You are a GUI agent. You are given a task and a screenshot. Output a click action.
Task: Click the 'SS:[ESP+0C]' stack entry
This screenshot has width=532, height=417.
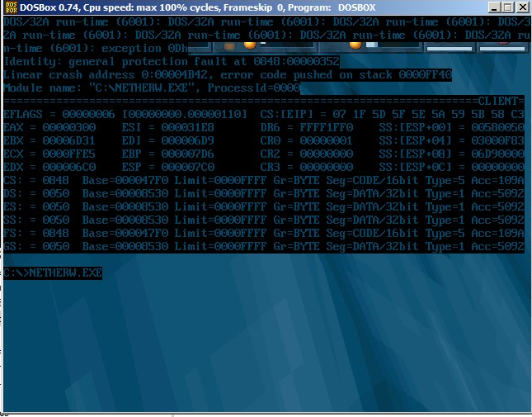(x=452, y=167)
